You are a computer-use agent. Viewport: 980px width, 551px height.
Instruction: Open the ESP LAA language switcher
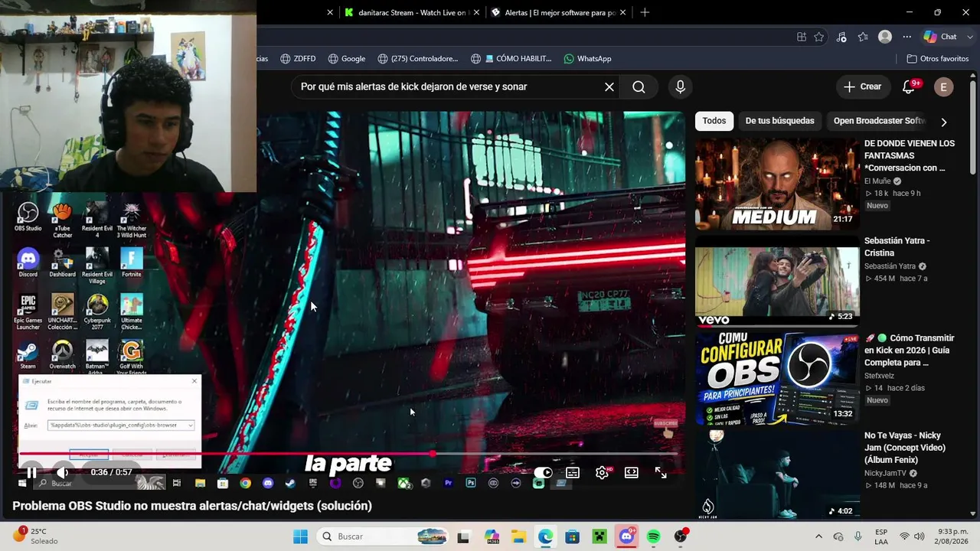(881, 536)
